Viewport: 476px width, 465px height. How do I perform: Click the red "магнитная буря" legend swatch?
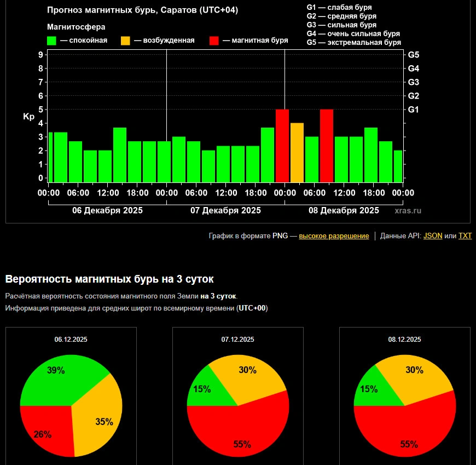pos(214,41)
